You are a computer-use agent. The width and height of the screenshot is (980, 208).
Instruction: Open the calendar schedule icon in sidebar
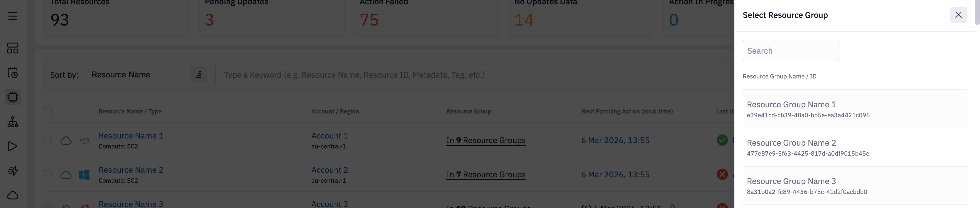coord(13,73)
